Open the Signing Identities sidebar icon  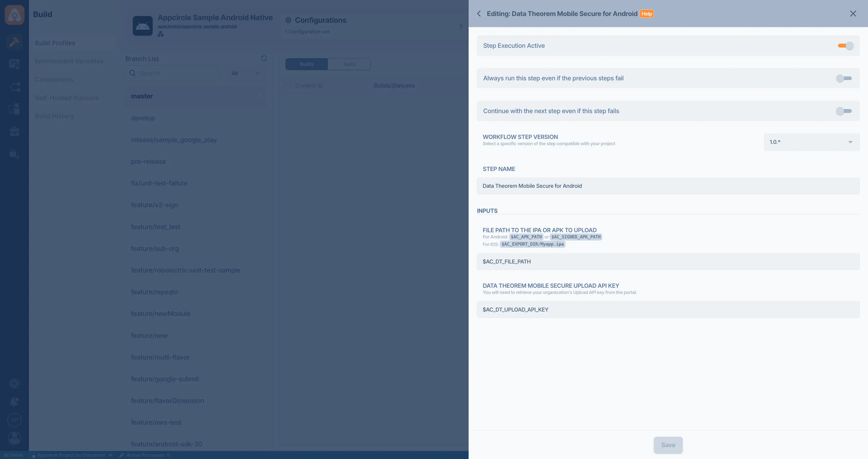(14, 64)
